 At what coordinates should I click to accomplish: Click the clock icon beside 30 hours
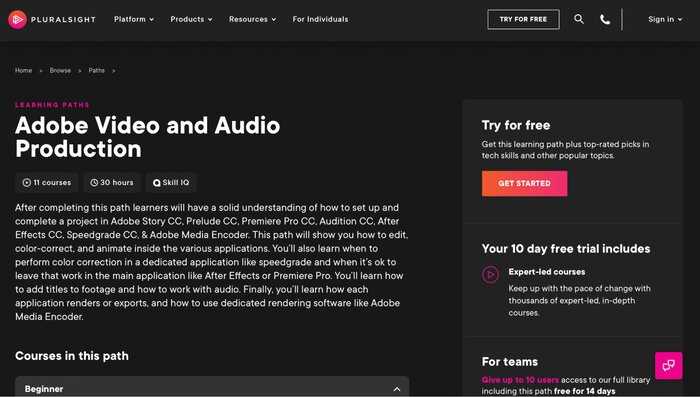coord(94,183)
